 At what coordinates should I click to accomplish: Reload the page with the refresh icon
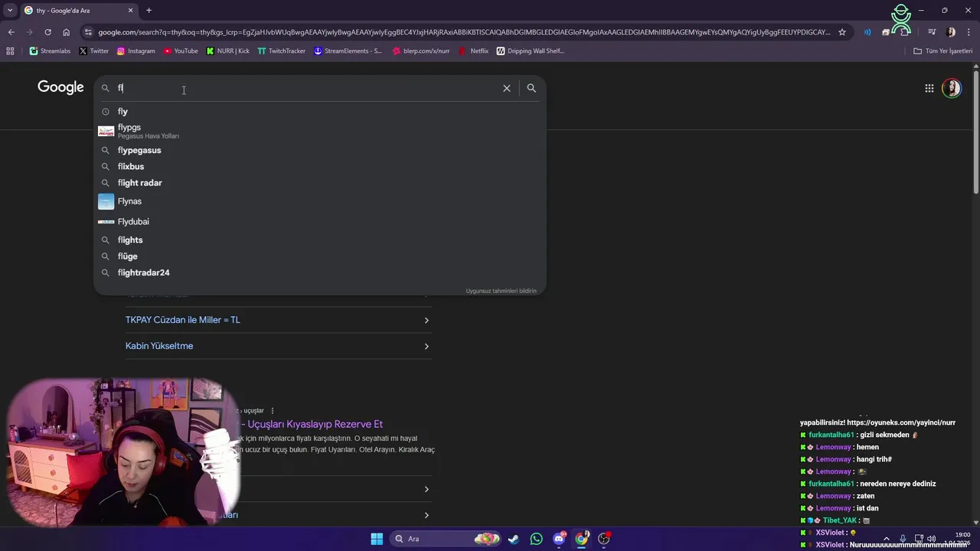click(47, 32)
